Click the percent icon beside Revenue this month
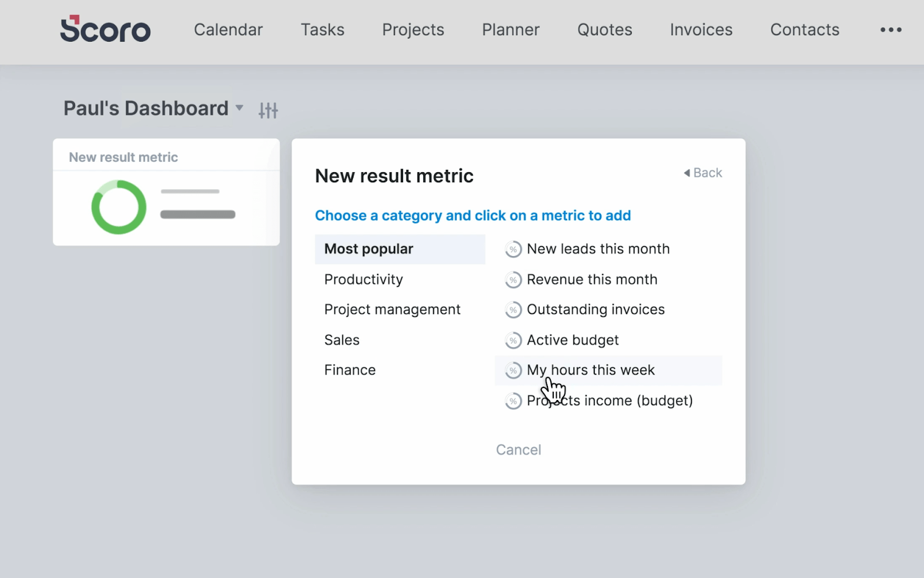Screen dimensions: 924x578 point(513,280)
